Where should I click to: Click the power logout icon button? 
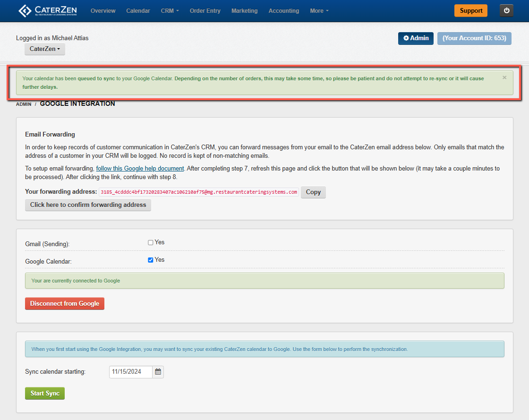[x=506, y=10]
